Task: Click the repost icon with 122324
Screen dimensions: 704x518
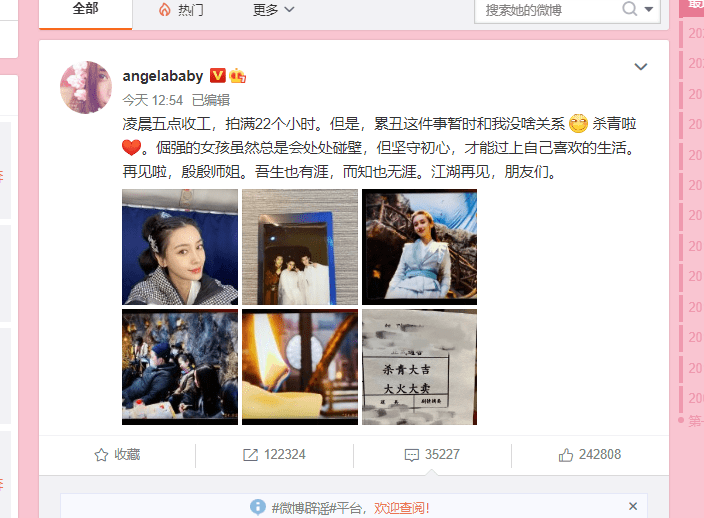Action: tap(251, 455)
